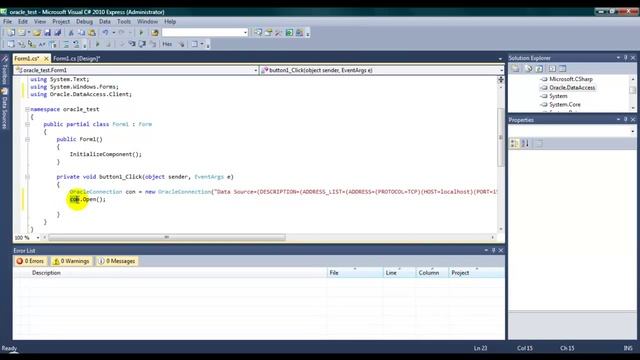Click the Uncomment selected lines icon
The image size is (640, 360).
[76, 44]
